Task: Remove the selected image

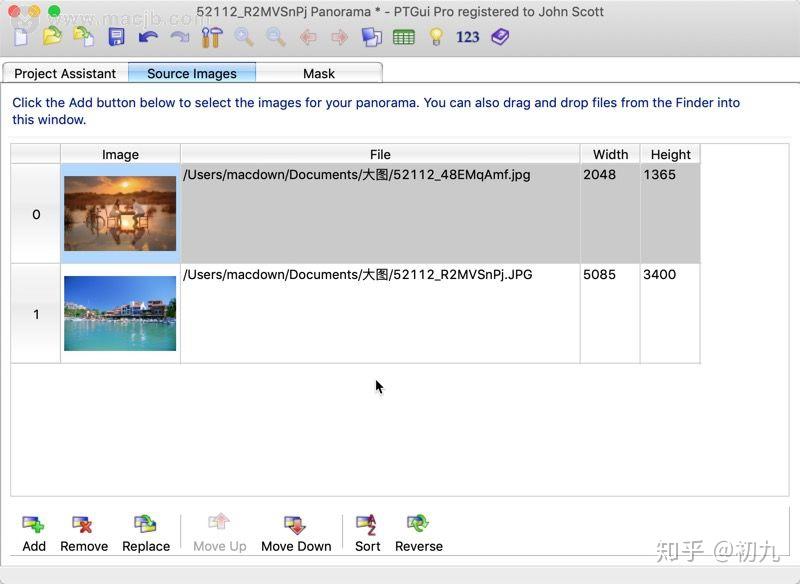Action: click(84, 530)
